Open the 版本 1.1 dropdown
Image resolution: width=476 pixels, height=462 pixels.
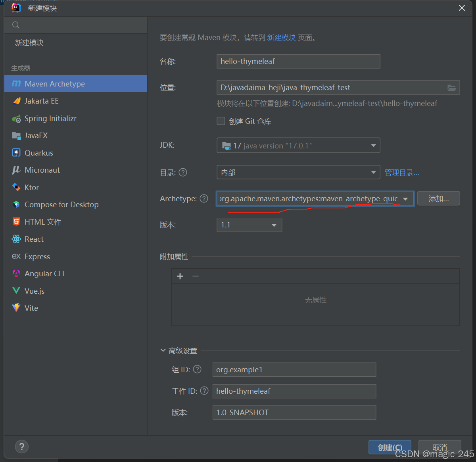coord(249,225)
